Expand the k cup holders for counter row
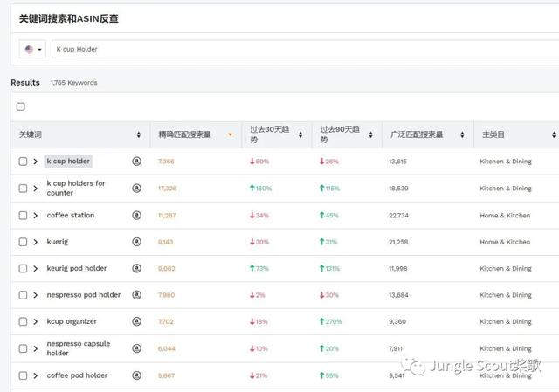The image size is (559, 392). 36,189
